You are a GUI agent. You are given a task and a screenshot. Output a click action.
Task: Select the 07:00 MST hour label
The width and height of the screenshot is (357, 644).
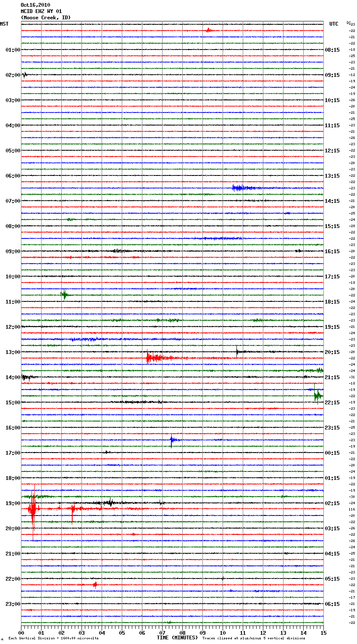(13, 201)
